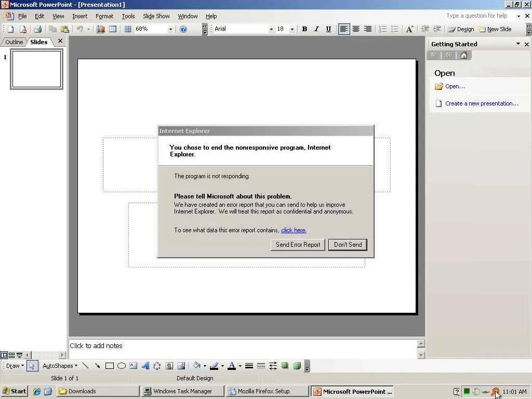Select slide 1 thumbnail
532x399 pixels.
(x=37, y=69)
